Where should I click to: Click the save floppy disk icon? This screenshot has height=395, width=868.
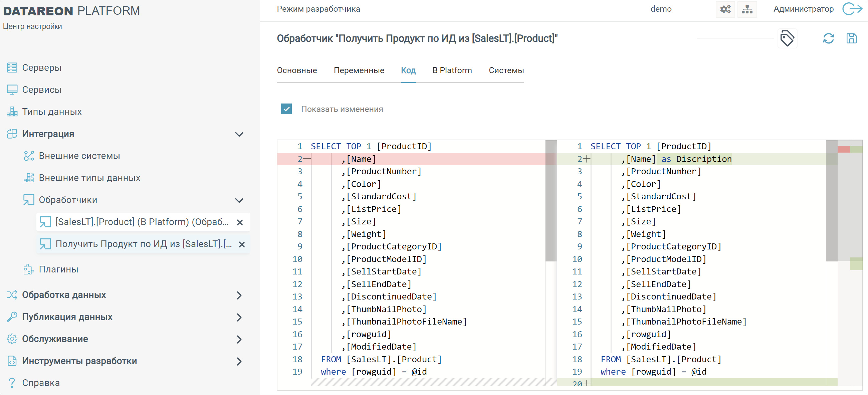851,38
